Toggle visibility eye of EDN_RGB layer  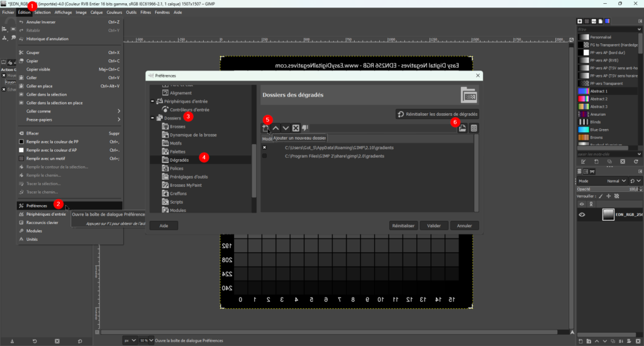point(582,215)
